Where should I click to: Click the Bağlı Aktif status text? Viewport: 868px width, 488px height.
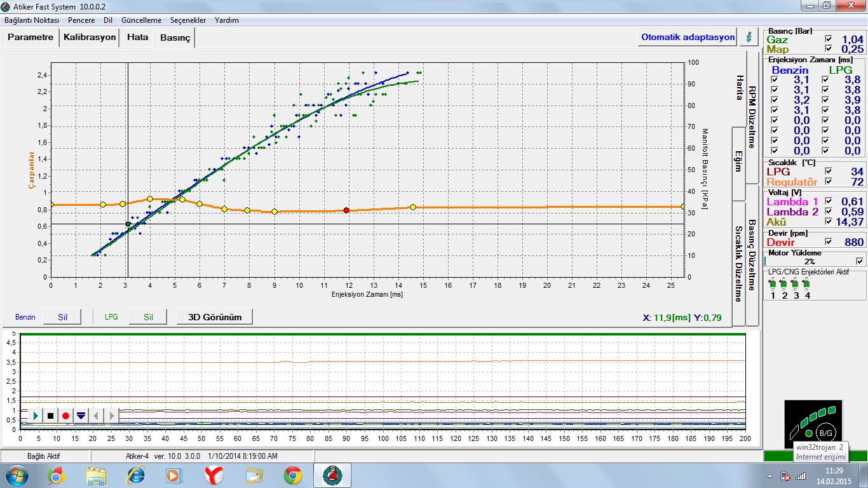coord(44,456)
